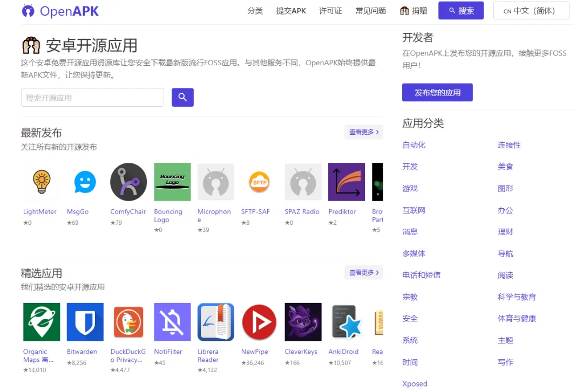Click the 发布您的应用 button

tap(437, 93)
